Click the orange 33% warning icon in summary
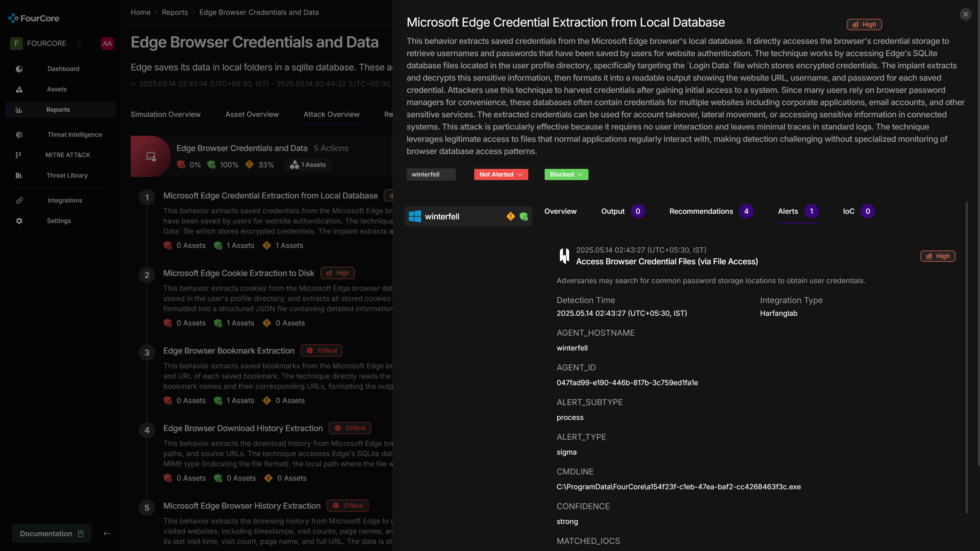Screen dimensions: 980x551 249,165
